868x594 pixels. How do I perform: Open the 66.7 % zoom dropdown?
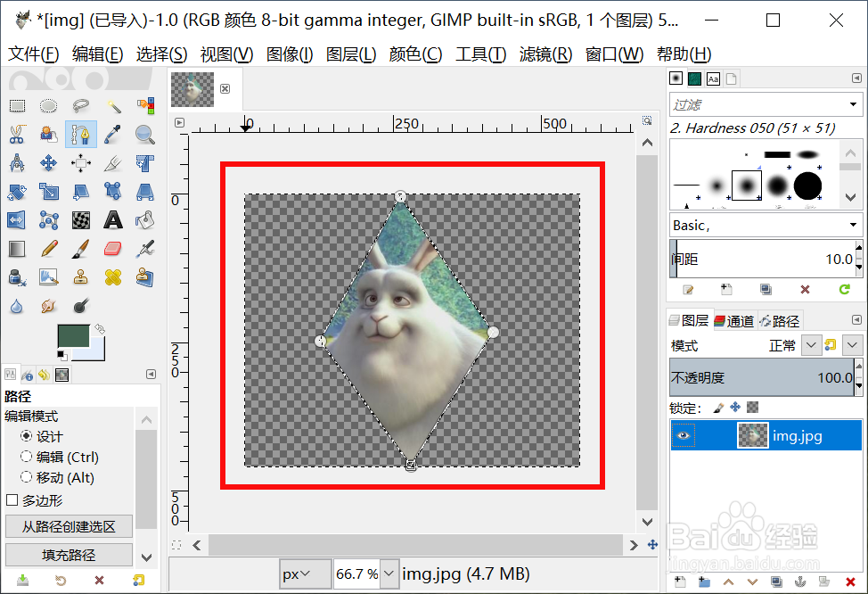click(389, 573)
